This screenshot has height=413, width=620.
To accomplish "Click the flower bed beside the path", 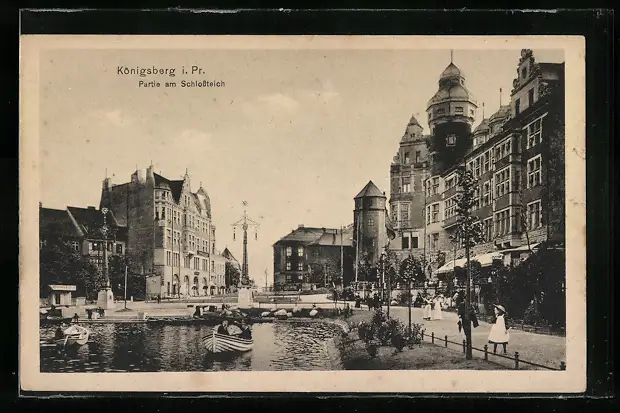I will click(380, 335).
